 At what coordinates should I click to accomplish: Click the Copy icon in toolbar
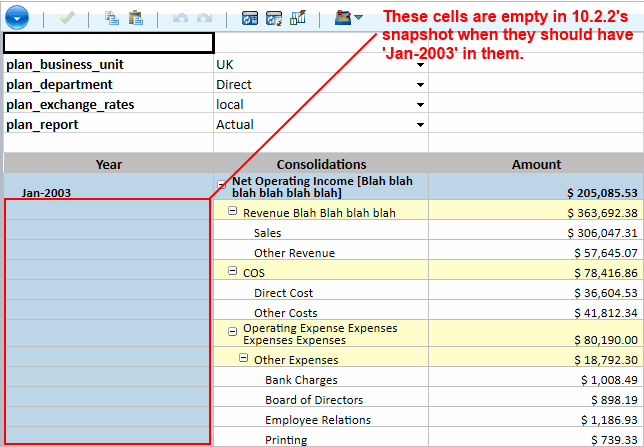[111, 17]
